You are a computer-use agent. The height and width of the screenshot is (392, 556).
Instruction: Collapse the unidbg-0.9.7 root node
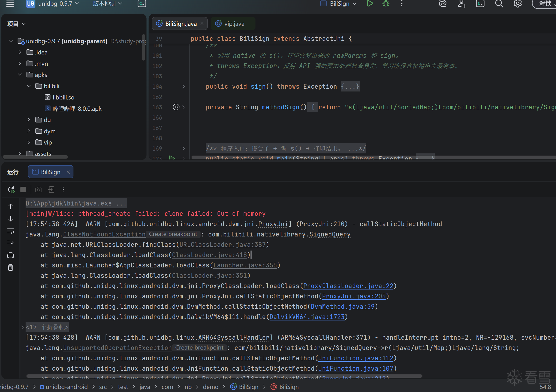point(11,41)
